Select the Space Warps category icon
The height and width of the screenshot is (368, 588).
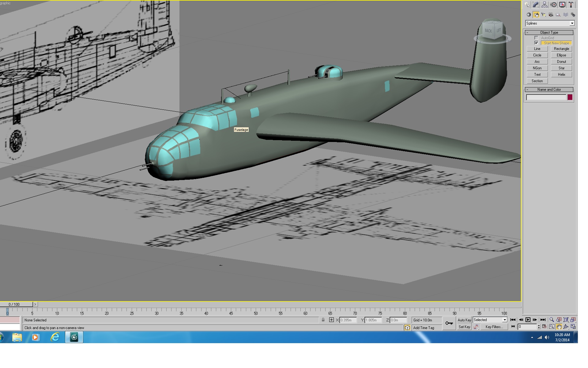point(565,15)
